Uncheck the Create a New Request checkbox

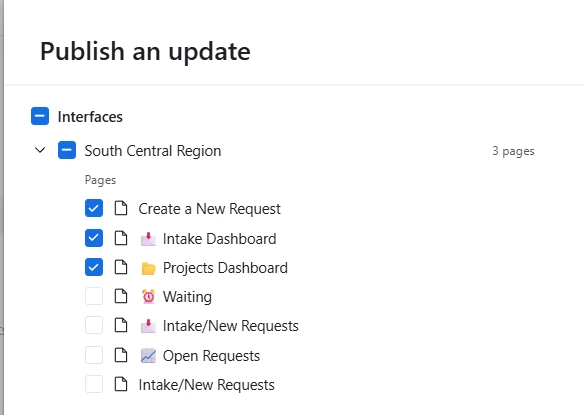(x=94, y=208)
